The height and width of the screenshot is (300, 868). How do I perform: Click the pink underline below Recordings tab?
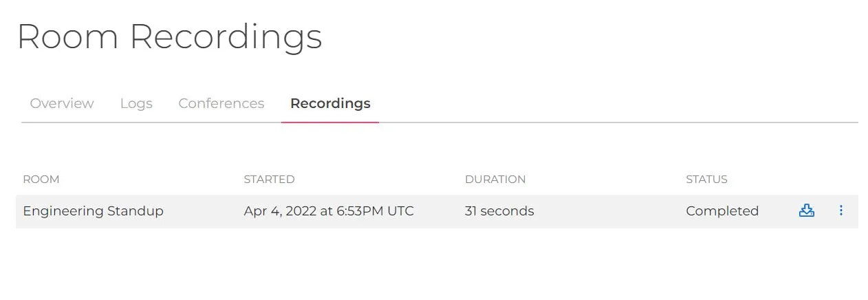click(x=330, y=122)
